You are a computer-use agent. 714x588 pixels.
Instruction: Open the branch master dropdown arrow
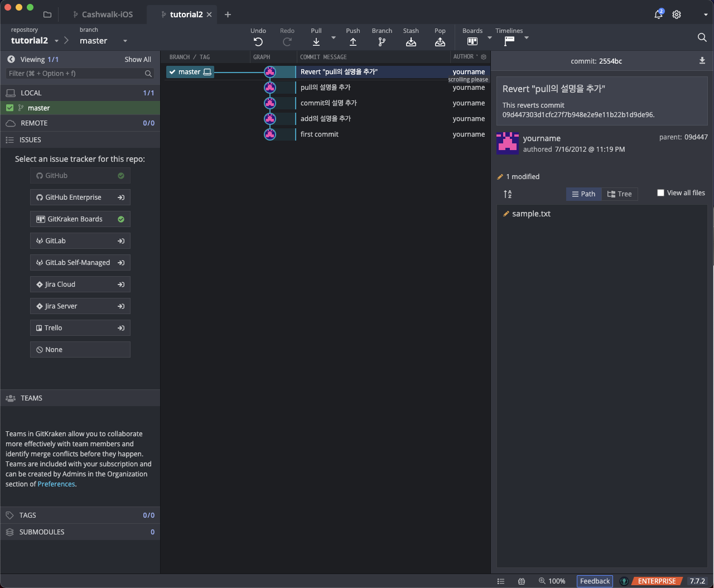(x=125, y=41)
